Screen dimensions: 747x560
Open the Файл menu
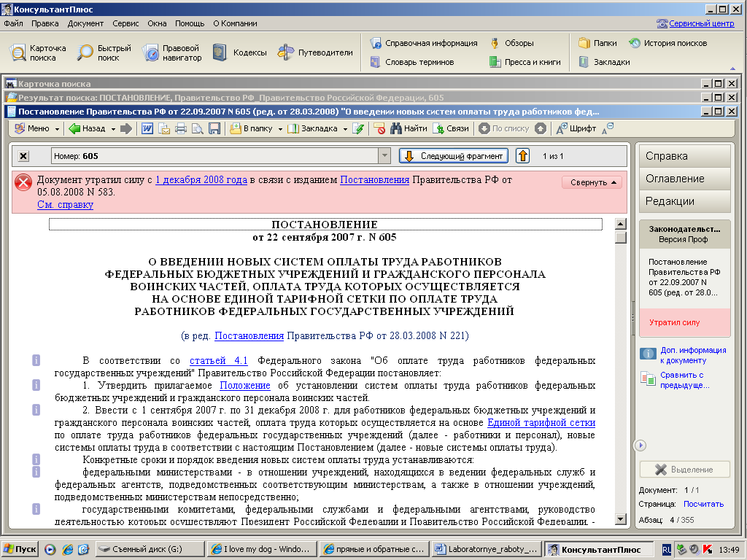[13, 23]
